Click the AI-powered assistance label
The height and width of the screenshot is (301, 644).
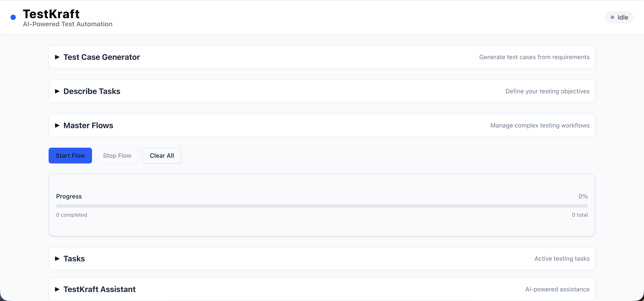(x=557, y=289)
